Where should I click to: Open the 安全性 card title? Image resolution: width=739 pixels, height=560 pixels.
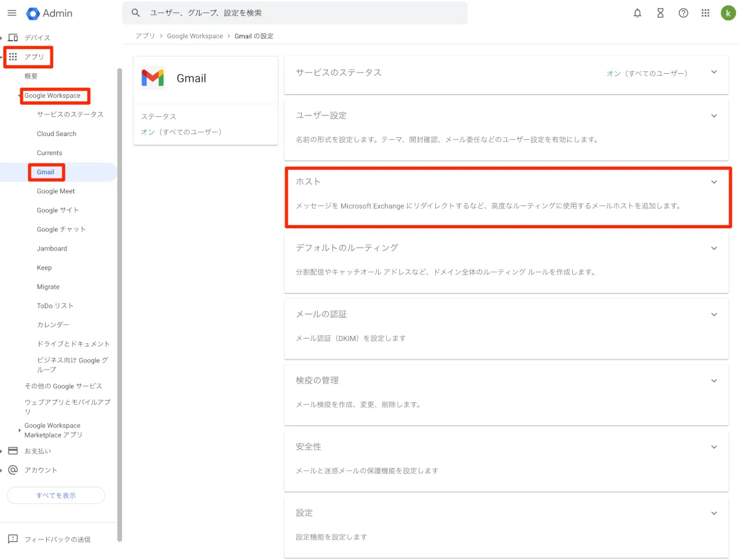tap(309, 447)
